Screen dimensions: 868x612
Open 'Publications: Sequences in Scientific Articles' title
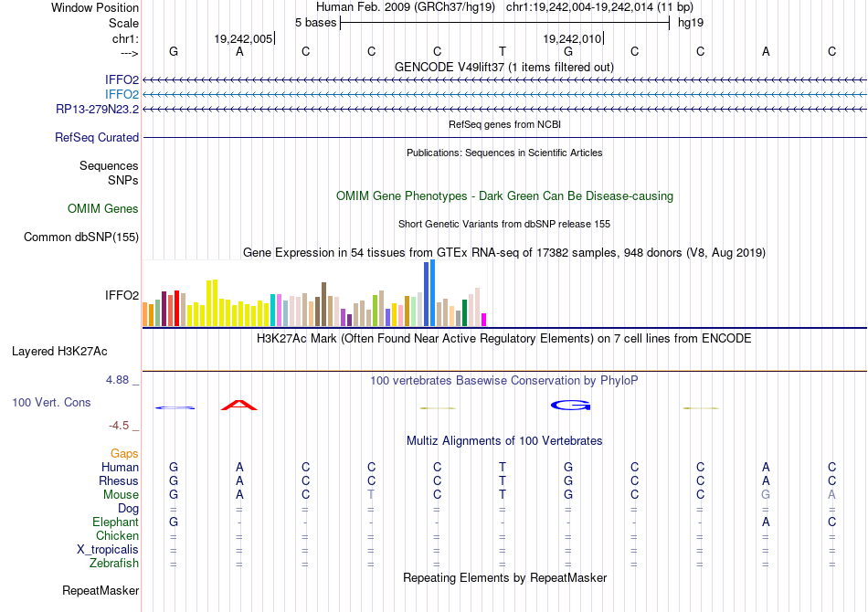point(504,153)
